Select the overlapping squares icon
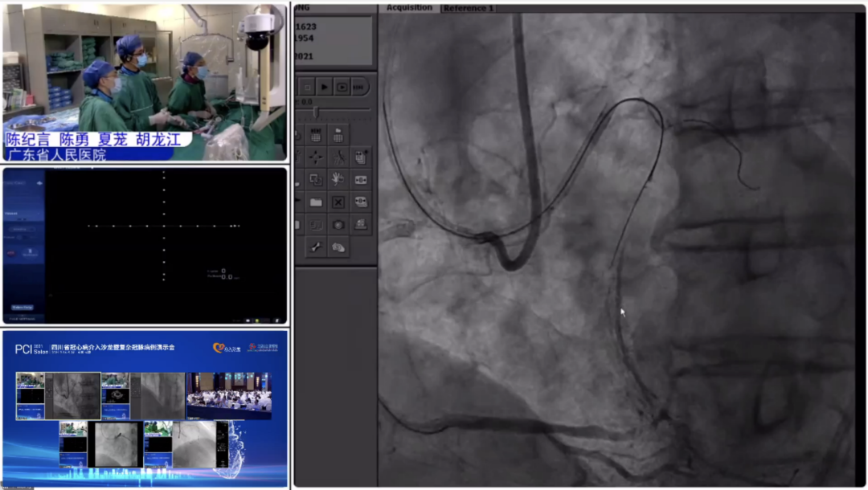This screenshot has height=490, width=868. click(316, 180)
